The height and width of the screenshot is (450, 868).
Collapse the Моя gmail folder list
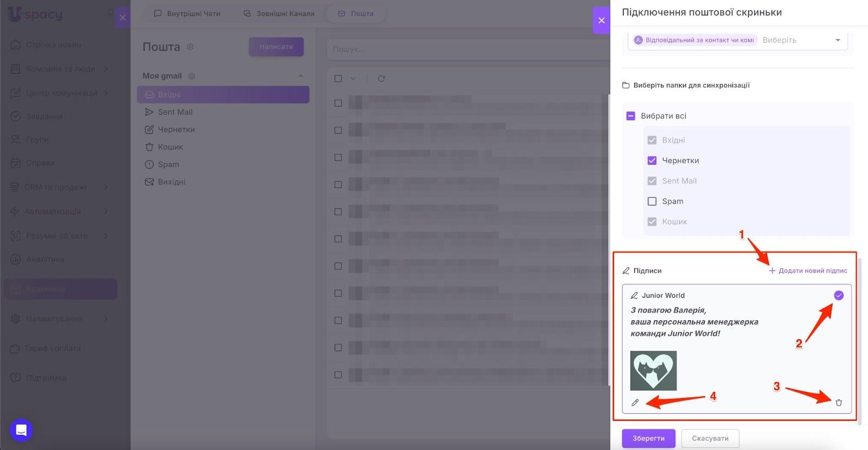click(x=301, y=76)
